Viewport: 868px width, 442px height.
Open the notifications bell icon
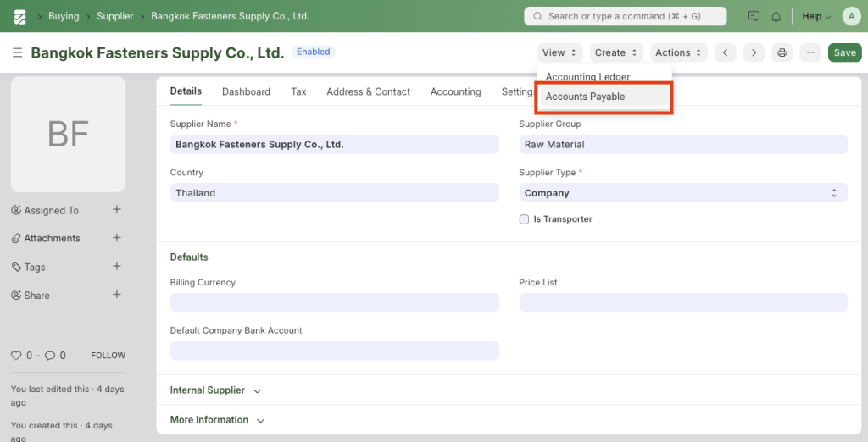[x=776, y=16]
